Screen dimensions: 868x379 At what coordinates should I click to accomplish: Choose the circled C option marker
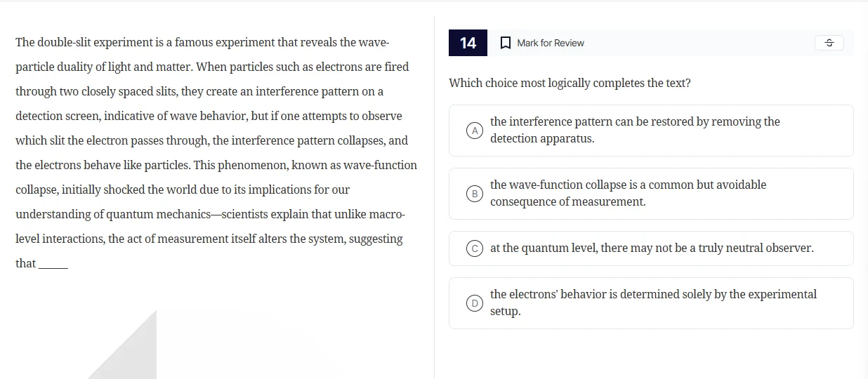pos(475,248)
